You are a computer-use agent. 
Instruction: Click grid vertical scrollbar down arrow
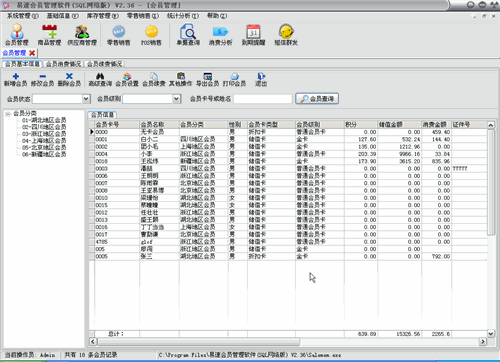click(x=491, y=333)
